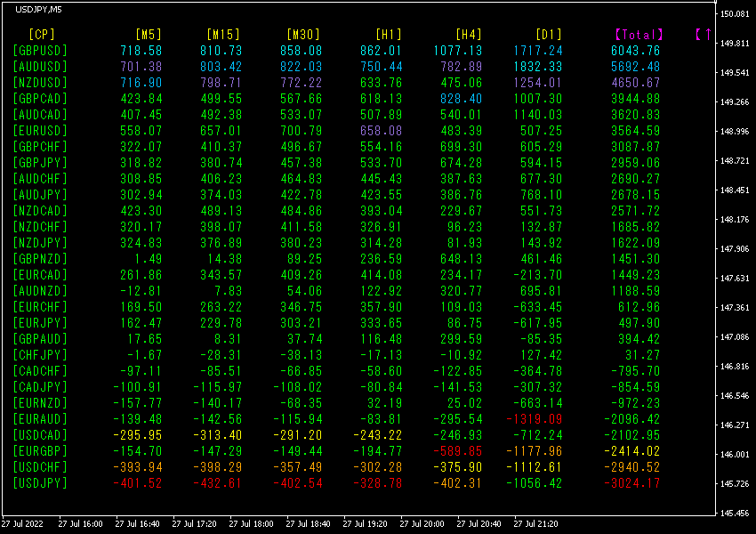The height and width of the screenshot is (534, 756).
Task: Click the [EURNZD] row label
Action: (x=41, y=403)
